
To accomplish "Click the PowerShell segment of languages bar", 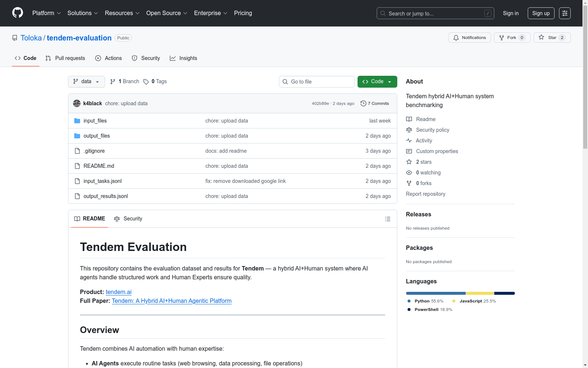I will 505,293.
